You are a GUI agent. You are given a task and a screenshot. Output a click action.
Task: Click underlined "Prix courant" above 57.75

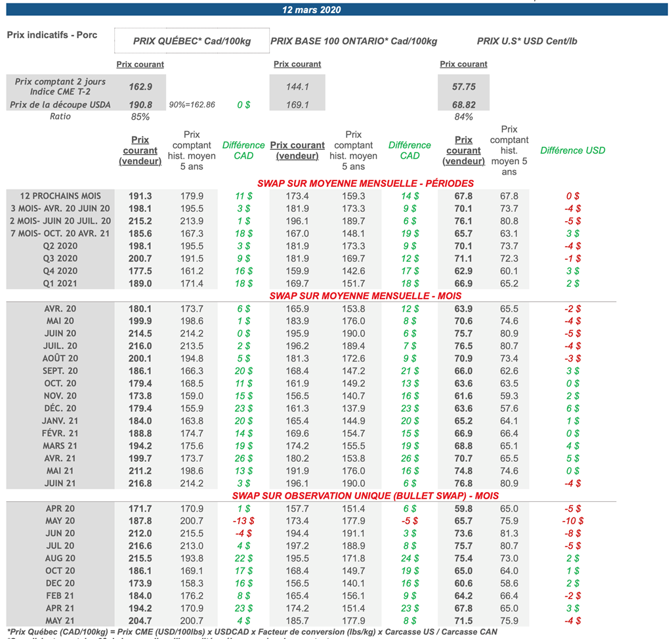pyautogui.click(x=463, y=64)
